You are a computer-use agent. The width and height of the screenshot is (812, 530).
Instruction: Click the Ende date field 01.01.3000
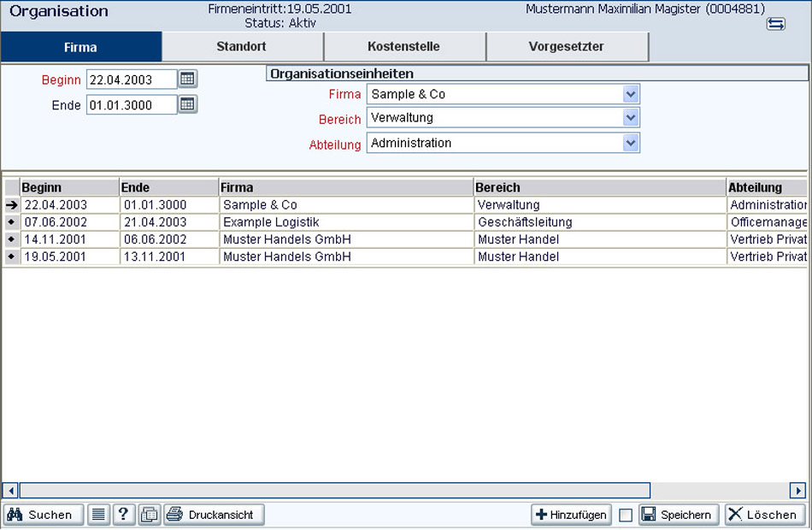pyautogui.click(x=132, y=104)
